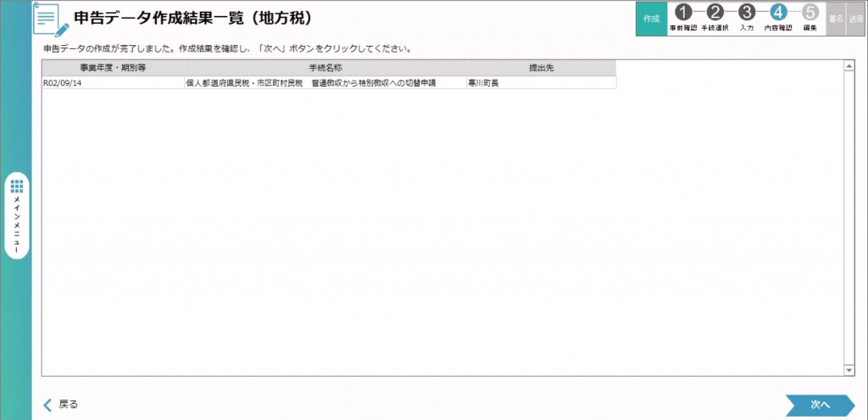Click the scroll down arrow of the list
This screenshot has width=868, height=420.
[849, 370]
